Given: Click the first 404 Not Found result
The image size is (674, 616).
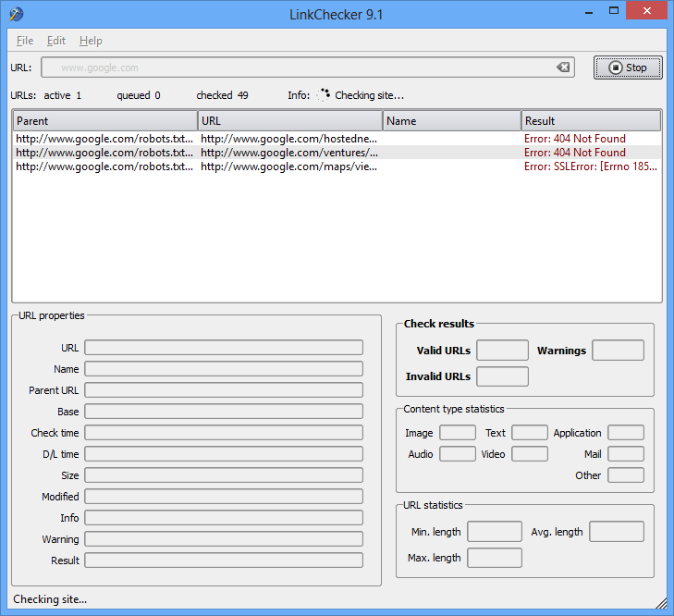Looking at the screenshot, I should tap(575, 139).
